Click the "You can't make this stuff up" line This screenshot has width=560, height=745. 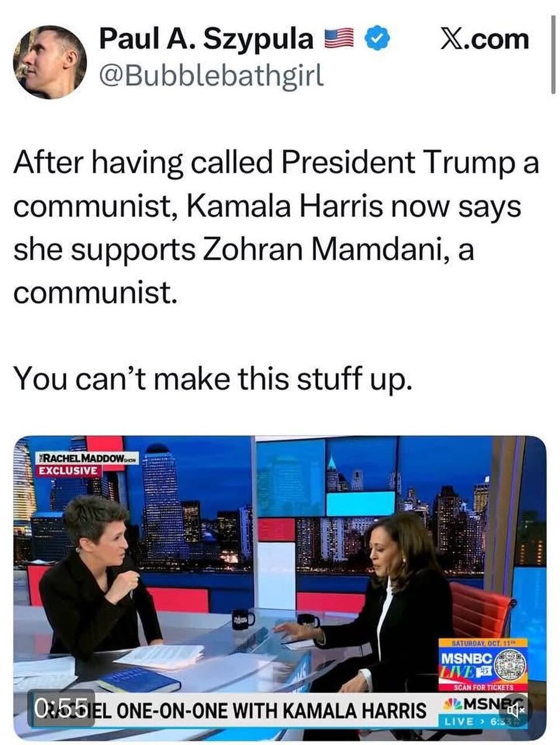pyautogui.click(x=212, y=378)
